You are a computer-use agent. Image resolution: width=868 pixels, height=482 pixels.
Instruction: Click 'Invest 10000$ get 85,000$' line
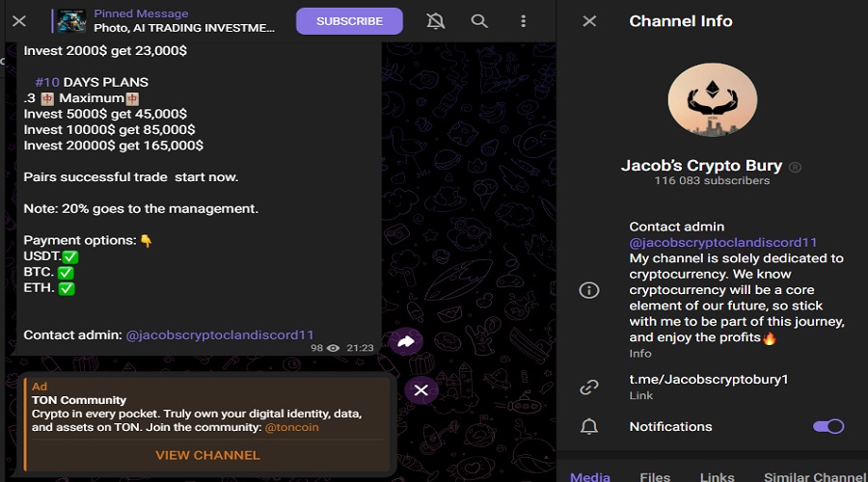(x=109, y=129)
